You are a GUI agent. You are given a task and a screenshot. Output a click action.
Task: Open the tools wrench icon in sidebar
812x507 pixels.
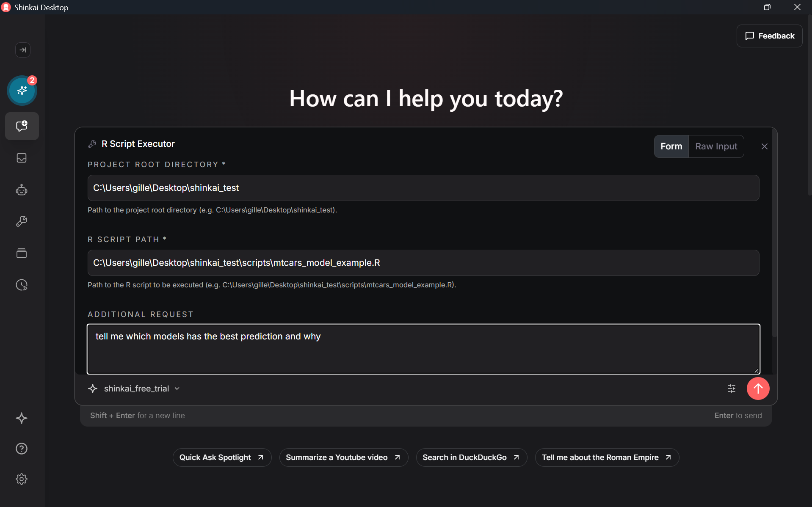22,221
